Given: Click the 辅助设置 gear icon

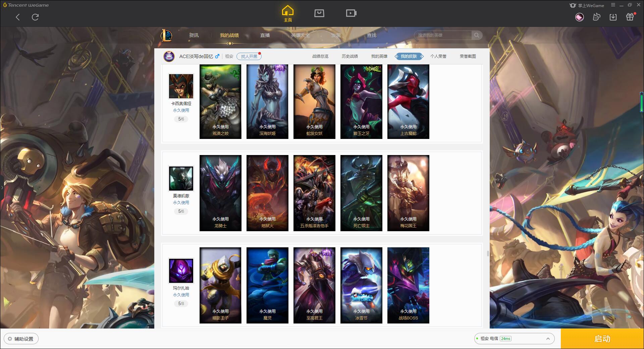Looking at the screenshot, I should coord(10,339).
